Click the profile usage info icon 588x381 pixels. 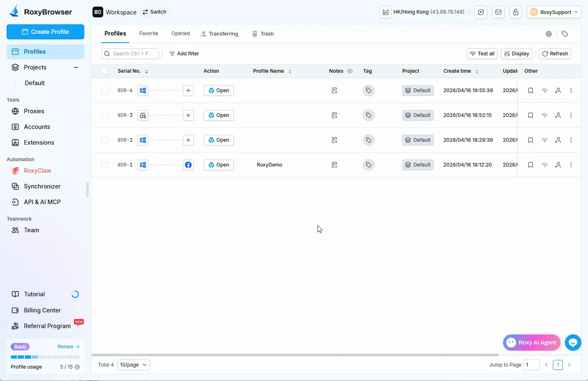[x=77, y=367]
